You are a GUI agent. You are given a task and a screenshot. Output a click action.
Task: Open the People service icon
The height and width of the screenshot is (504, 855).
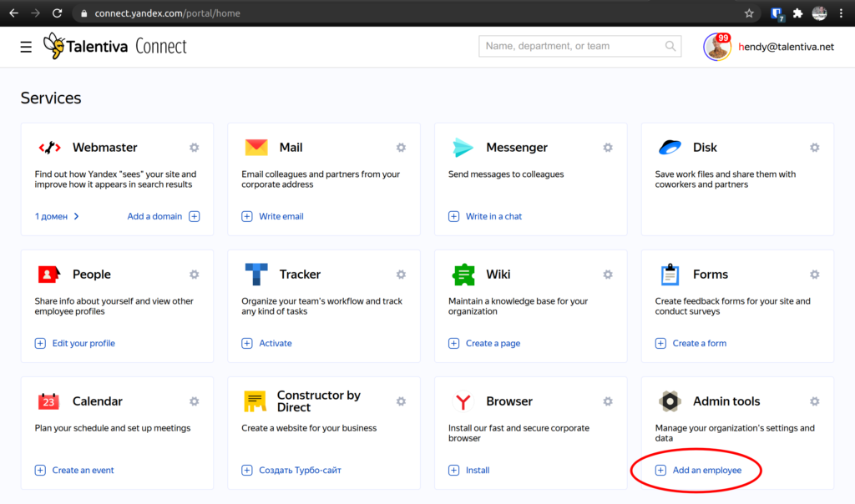[x=48, y=274]
